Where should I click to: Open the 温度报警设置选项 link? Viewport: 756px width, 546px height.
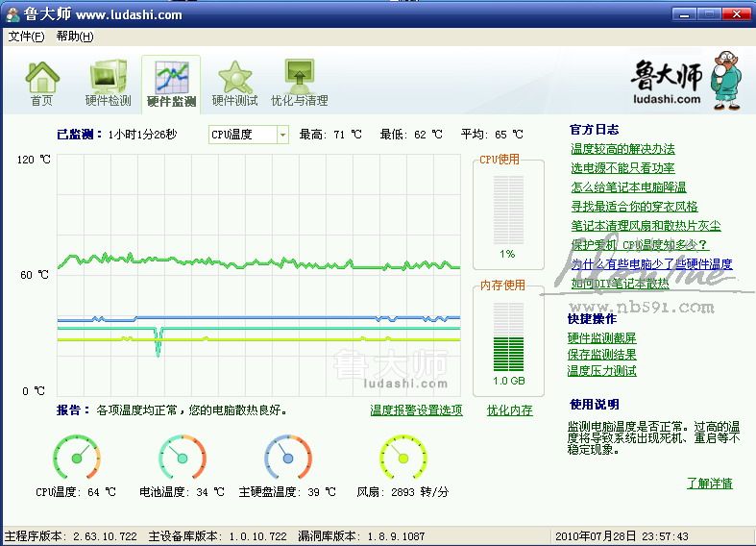coord(416,410)
